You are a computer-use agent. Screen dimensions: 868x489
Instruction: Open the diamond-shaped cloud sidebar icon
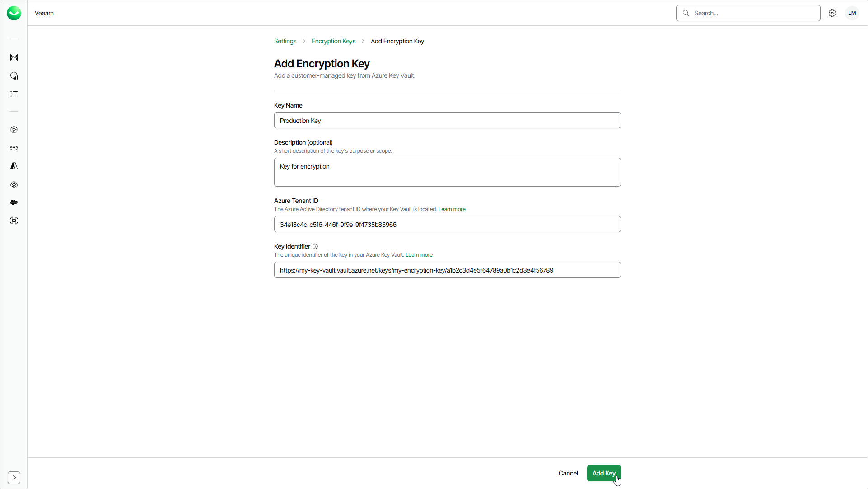point(14,184)
